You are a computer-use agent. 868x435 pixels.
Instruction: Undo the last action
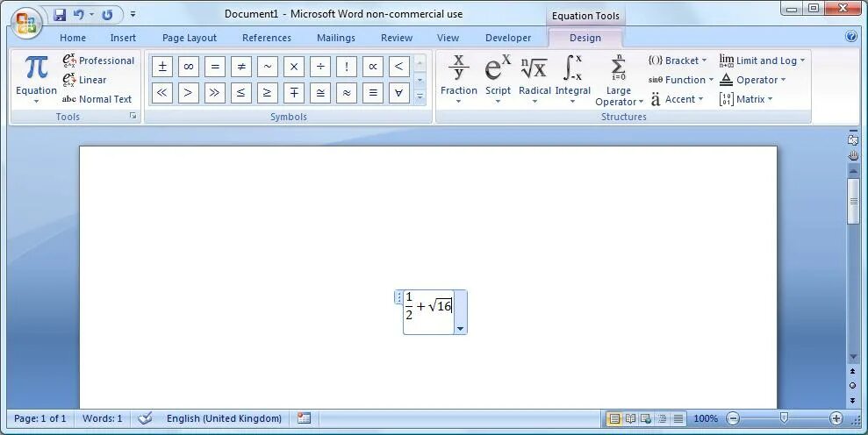[79, 15]
